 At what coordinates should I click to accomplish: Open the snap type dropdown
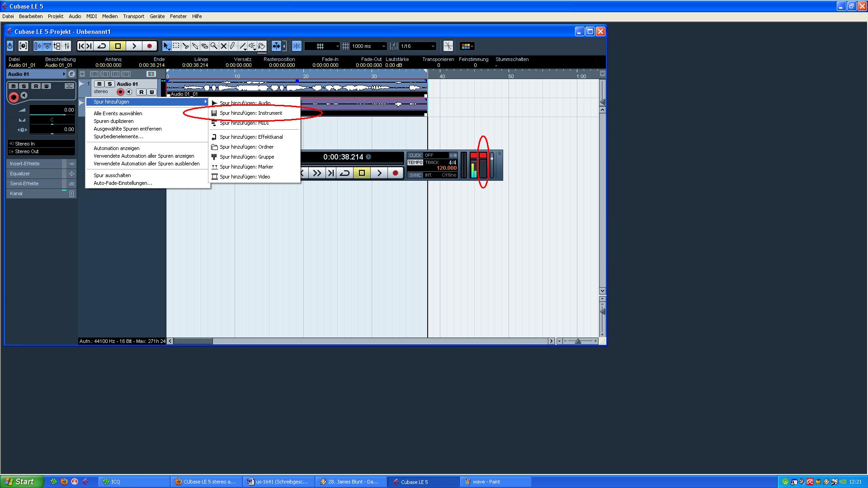click(x=322, y=46)
